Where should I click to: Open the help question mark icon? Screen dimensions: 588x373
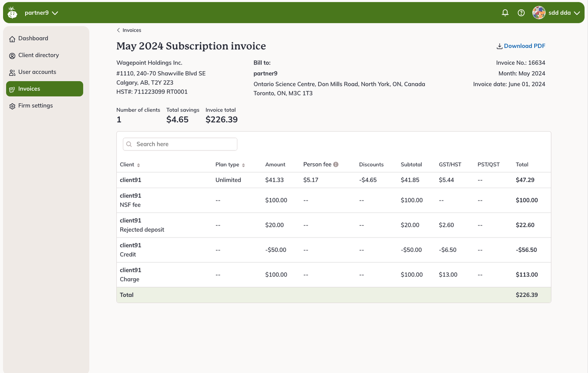coord(521,13)
